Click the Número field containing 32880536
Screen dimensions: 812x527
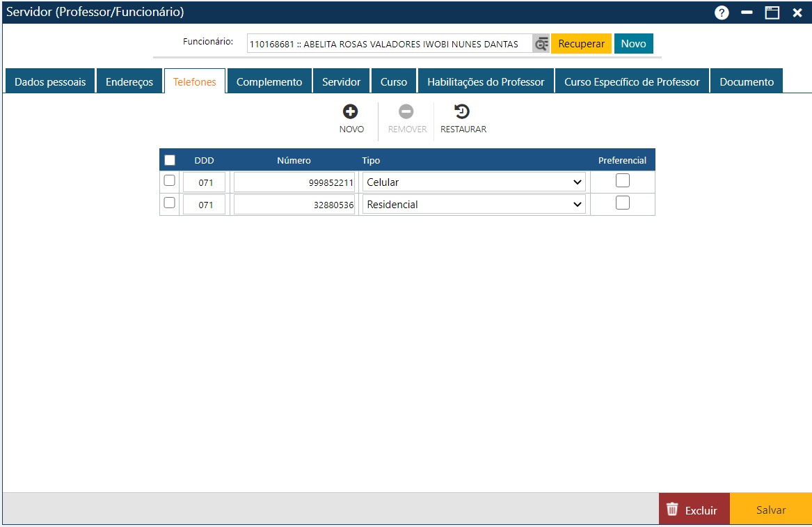(x=294, y=205)
